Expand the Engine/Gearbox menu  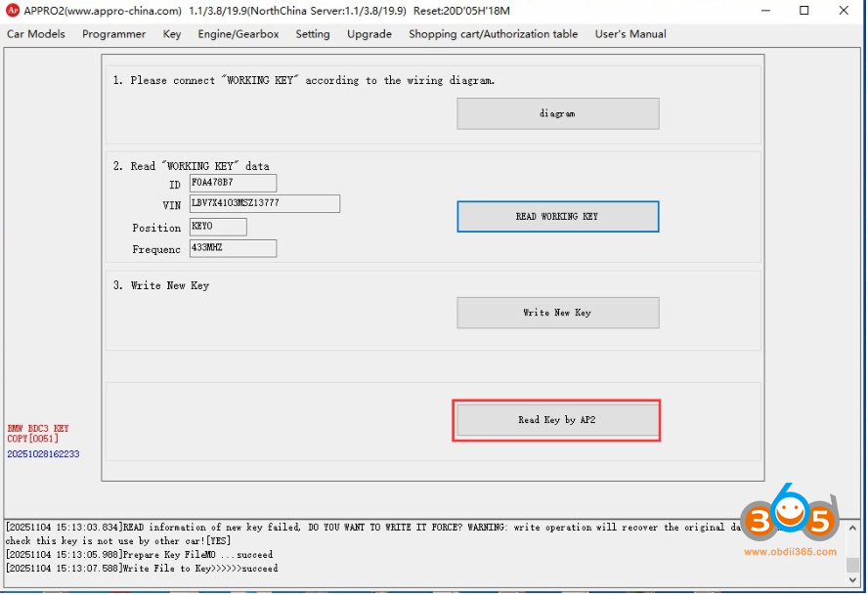pos(238,34)
